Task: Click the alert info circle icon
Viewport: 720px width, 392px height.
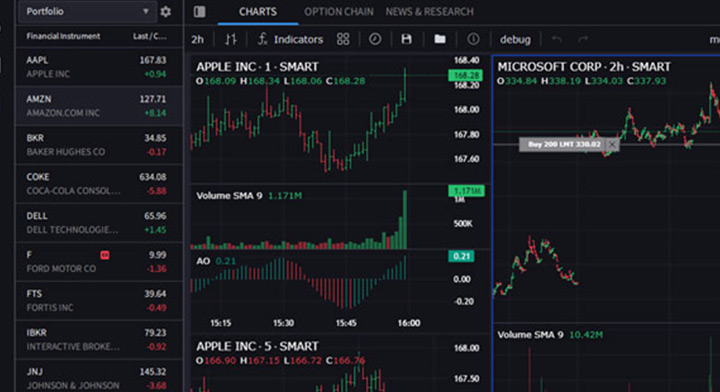Action: (473, 39)
